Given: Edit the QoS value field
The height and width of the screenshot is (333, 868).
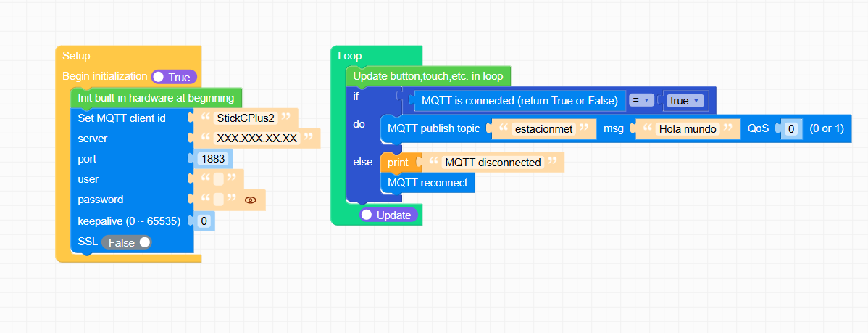Looking at the screenshot, I should pos(792,129).
